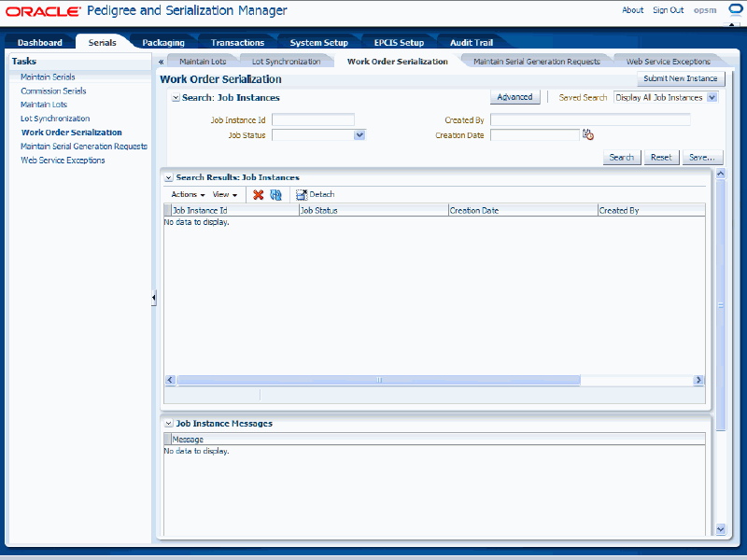Click the page vertical scroll-down arrow

720,529
